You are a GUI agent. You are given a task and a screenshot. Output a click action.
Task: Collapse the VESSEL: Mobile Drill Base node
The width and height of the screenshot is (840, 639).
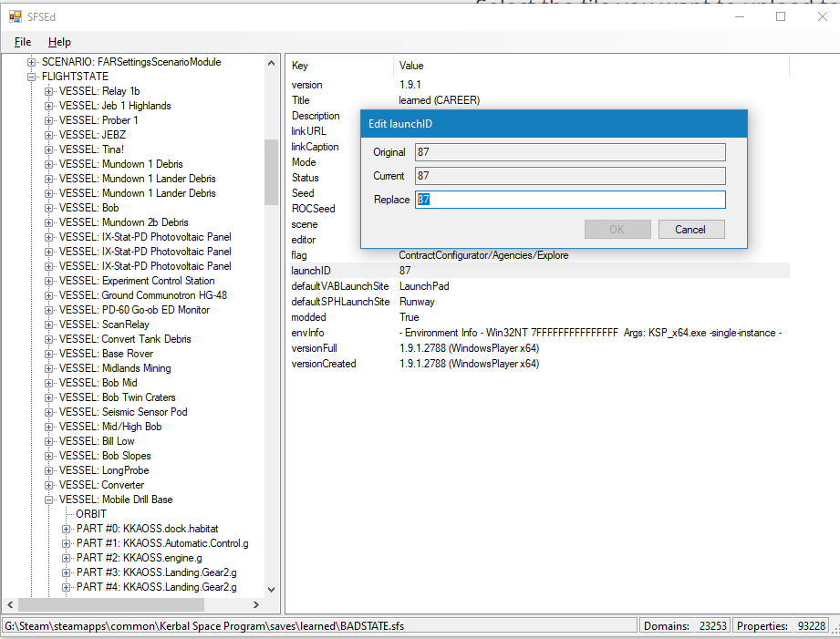50,500
